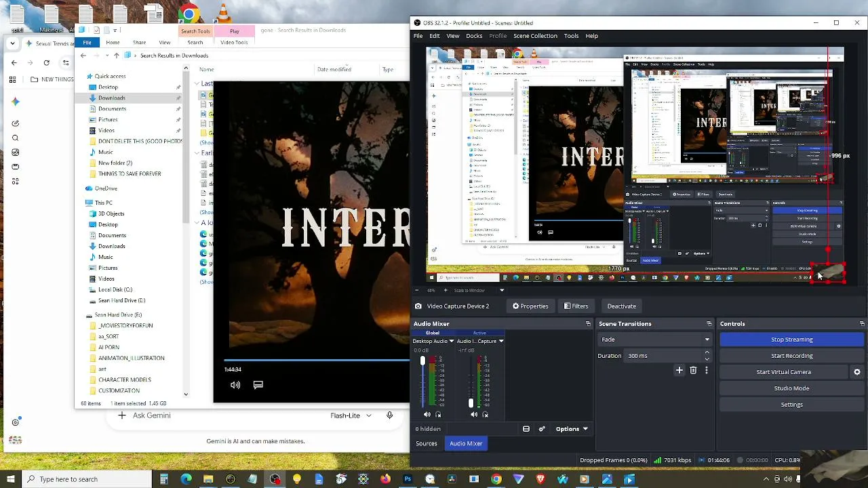Viewport: 868px width, 488px height.
Task: Open video player subtitles icon
Action: tap(258, 385)
